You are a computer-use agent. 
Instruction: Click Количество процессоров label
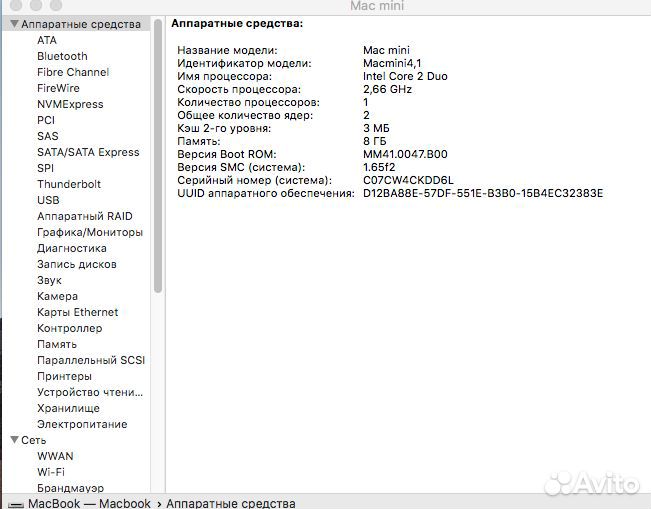[x=248, y=103]
